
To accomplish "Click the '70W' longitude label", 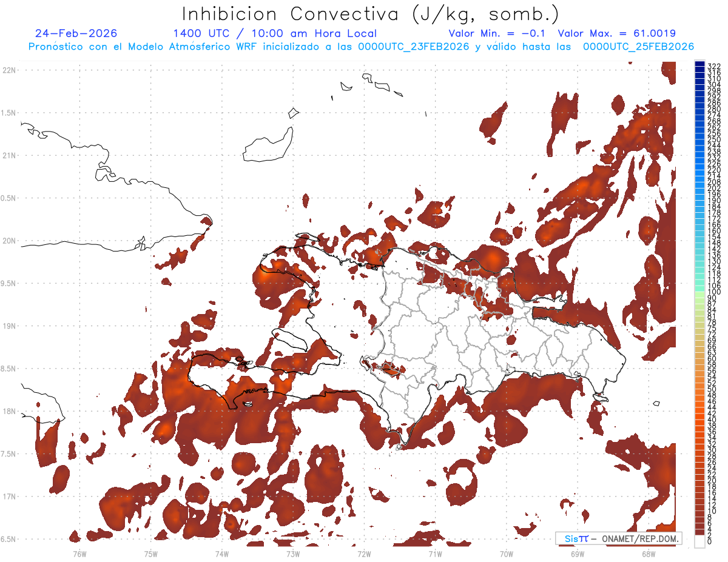I will (x=507, y=554).
